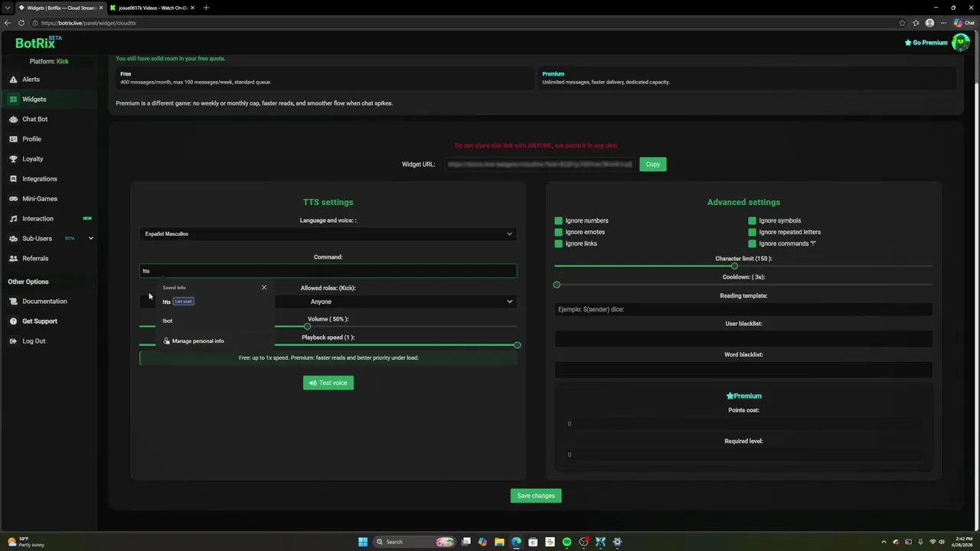Click the Sub-Users people icon
This screenshot has width=980, height=551.
(13, 239)
